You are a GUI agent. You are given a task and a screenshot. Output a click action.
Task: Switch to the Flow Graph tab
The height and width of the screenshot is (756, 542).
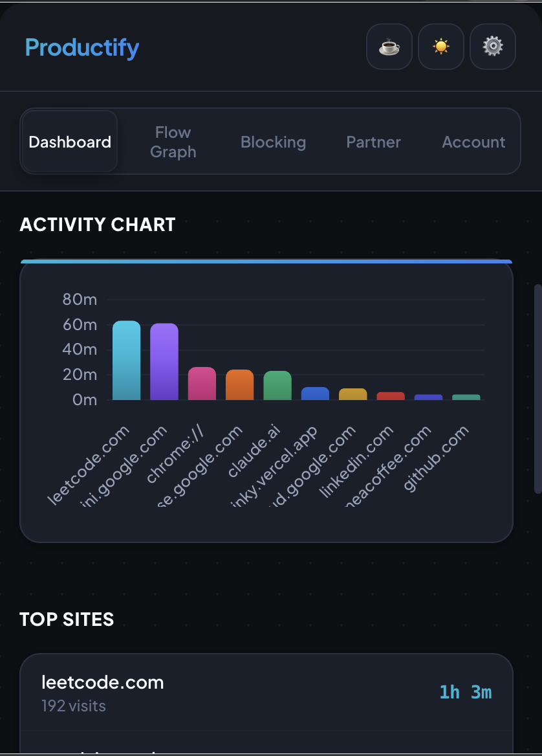coord(173,141)
